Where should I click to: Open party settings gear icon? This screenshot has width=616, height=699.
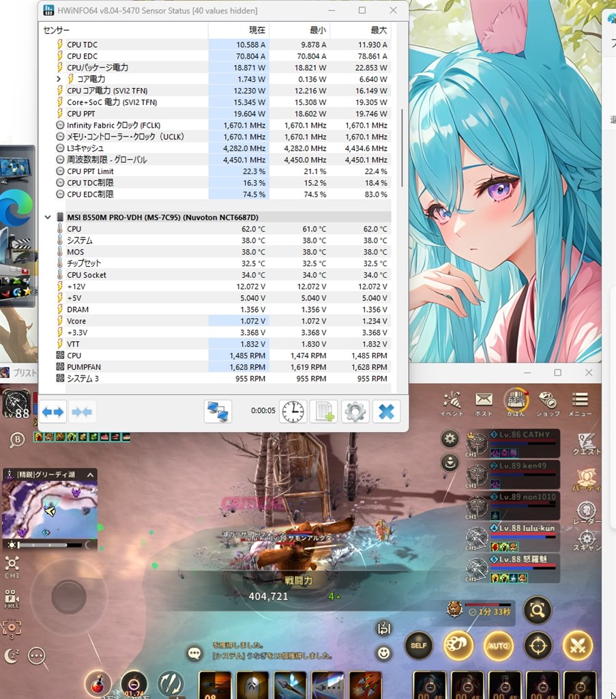tap(450, 439)
